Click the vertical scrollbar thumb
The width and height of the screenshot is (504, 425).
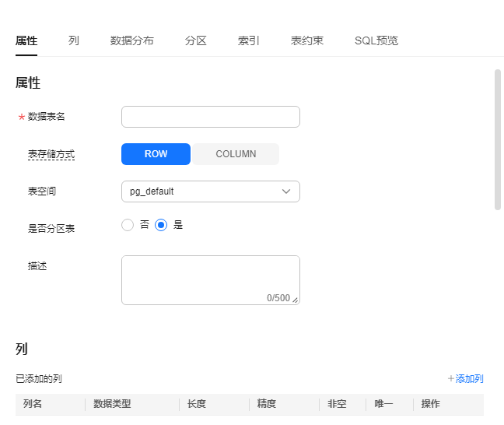[498, 139]
